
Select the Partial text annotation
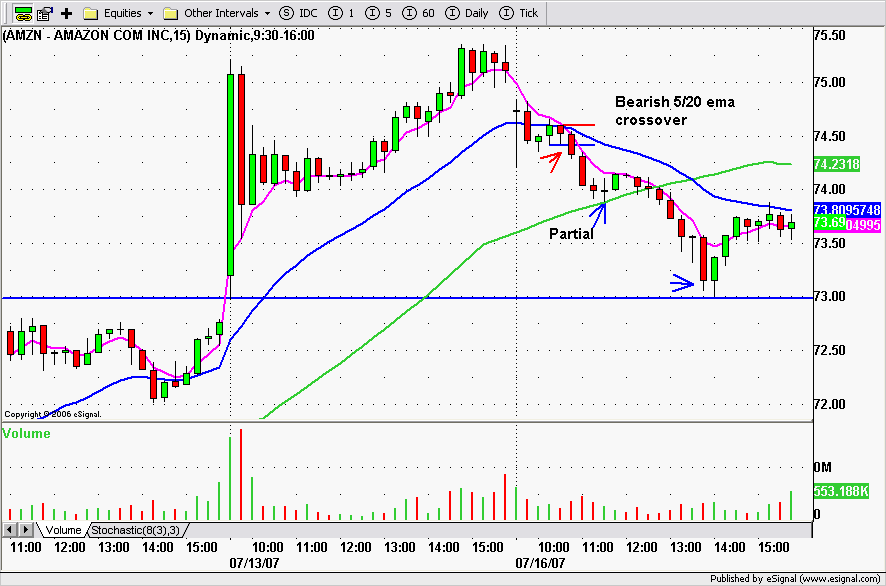click(571, 234)
